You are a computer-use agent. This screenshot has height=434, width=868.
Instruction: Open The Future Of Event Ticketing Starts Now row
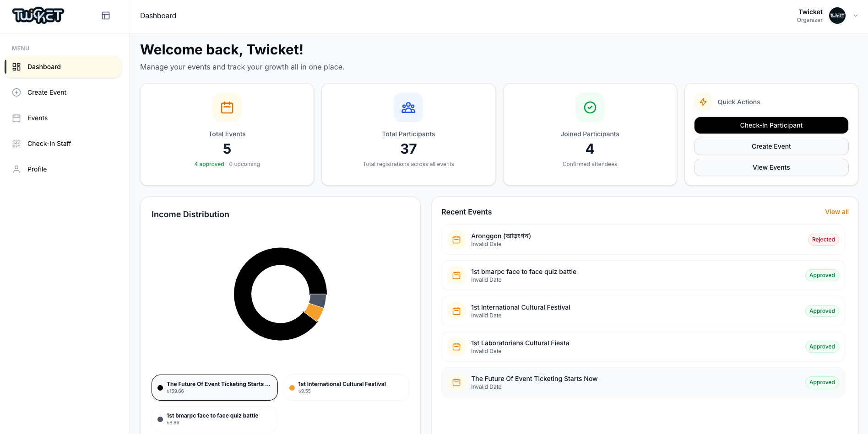[x=643, y=382]
